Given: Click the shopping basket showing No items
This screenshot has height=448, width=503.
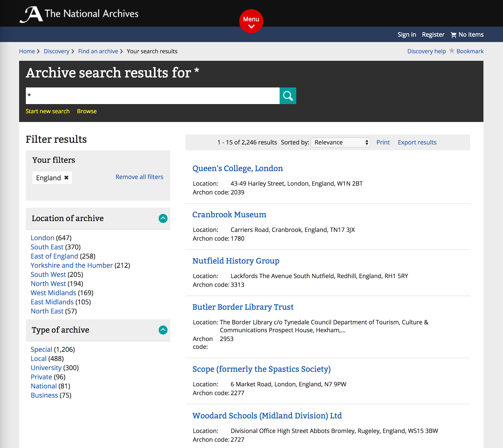Looking at the screenshot, I should pos(467,34).
